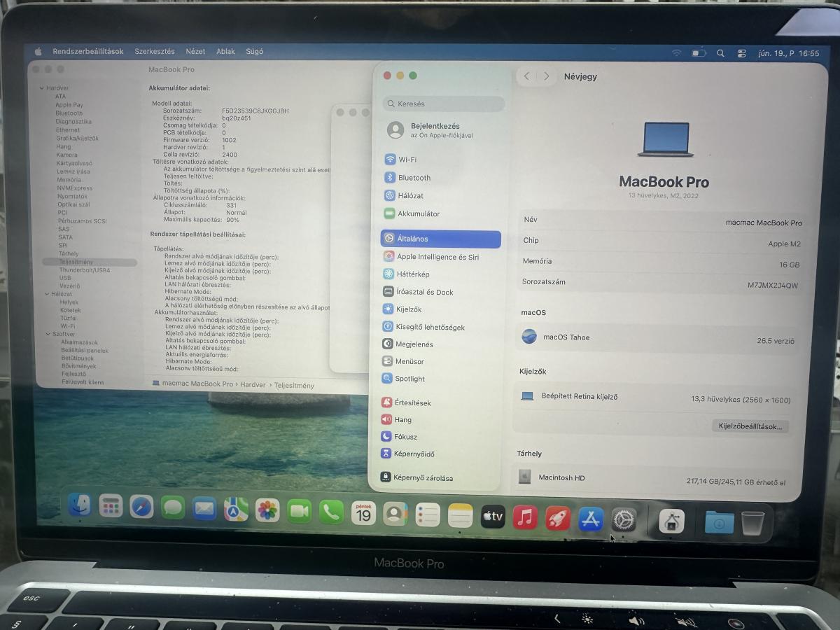Screen dimensions: 840x630
Task: Open the Apple menu
Action: click(x=38, y=52)
